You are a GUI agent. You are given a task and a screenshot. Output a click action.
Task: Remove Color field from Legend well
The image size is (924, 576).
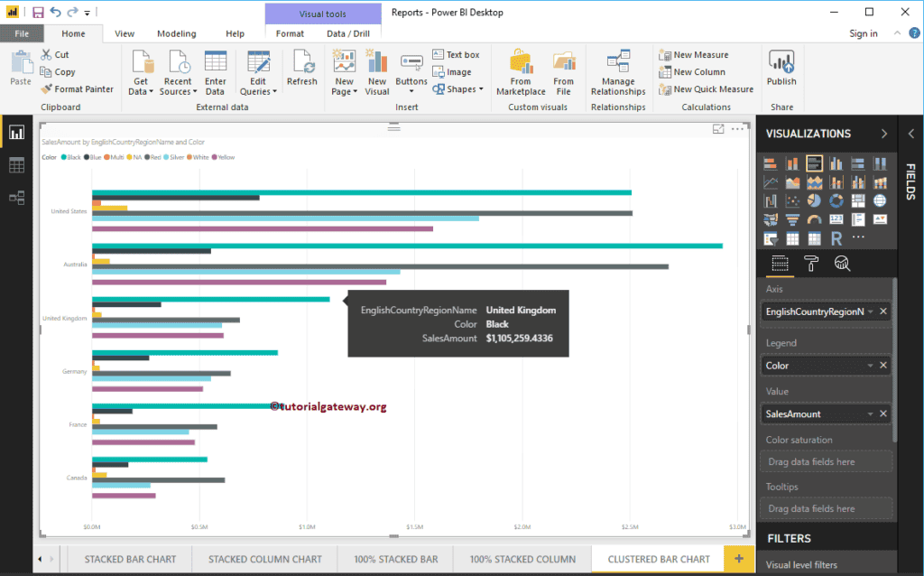click(883, 366)
